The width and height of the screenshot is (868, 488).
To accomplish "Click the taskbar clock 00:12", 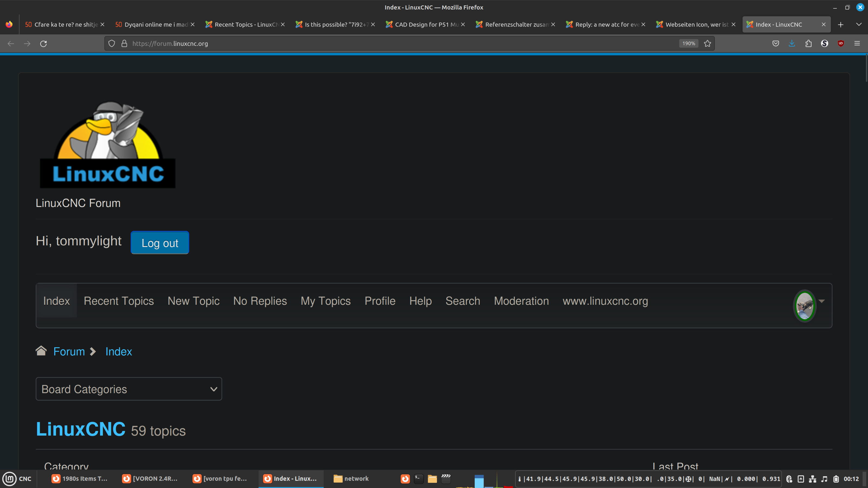I will tap(851, 479).
